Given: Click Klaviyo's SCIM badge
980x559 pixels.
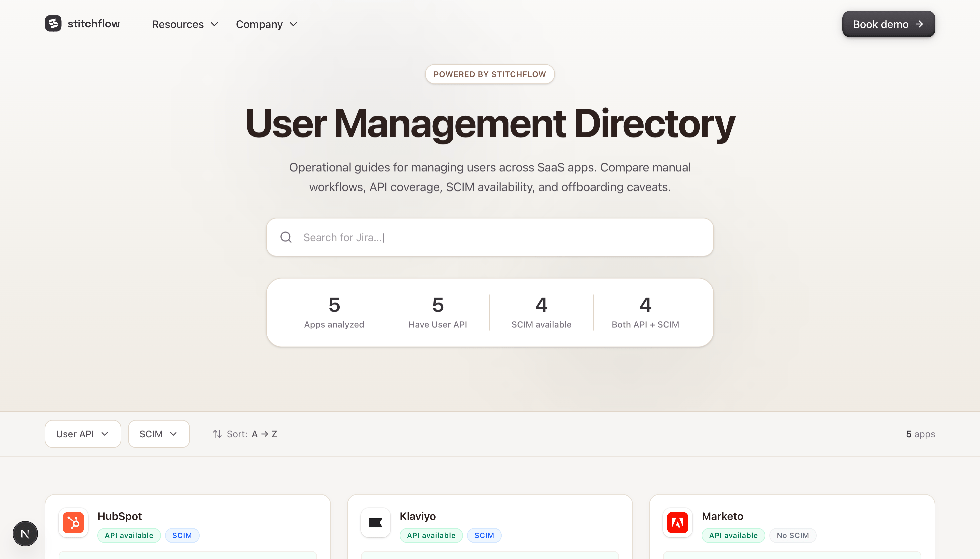Looking at the screenshot, I should [484, 535].
